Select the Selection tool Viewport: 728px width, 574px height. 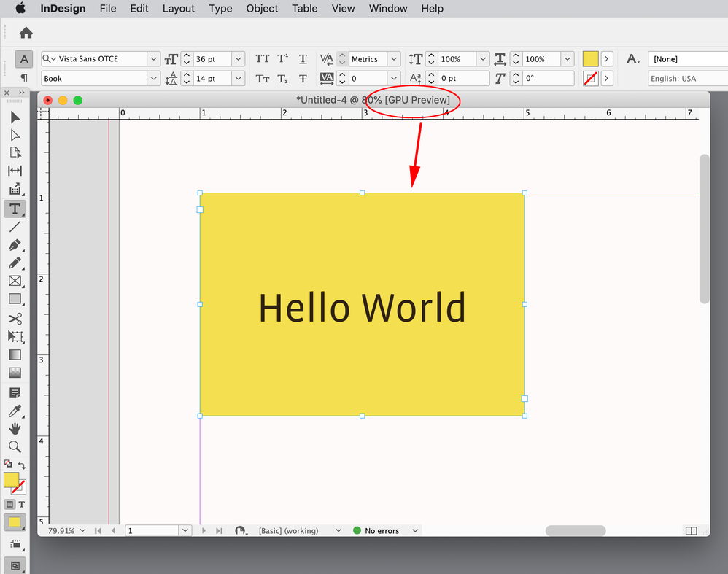(15, 117)
